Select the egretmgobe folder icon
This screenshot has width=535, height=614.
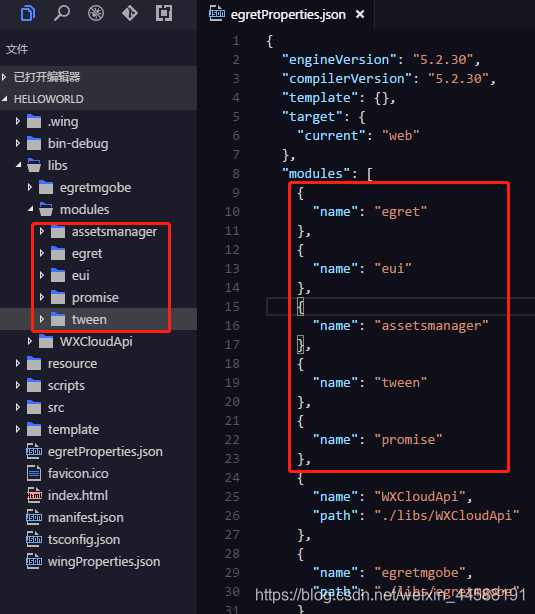point(46,187)
